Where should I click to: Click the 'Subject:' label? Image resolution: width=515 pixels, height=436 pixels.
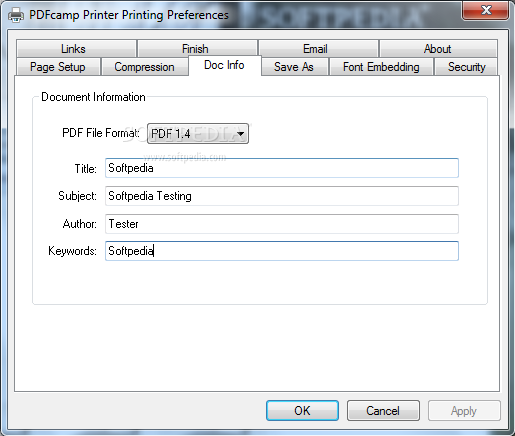pos(77,196)
